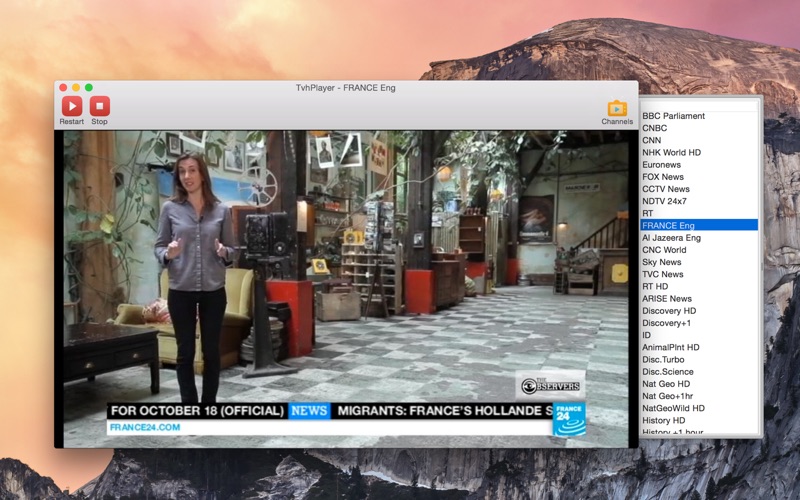The height and width of the screenshot is (500, 800).
Task: Click the Restart playback icon
Action: (x=72, y=106)
